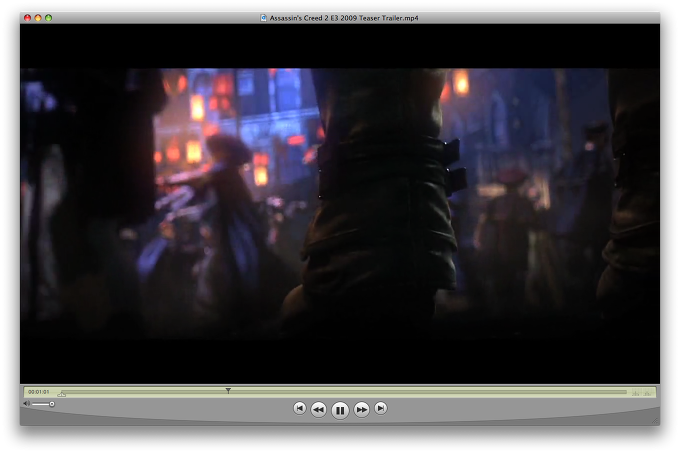Click the speaker volume icon
The image size is (680, 453).
click(x=26, y=404)
